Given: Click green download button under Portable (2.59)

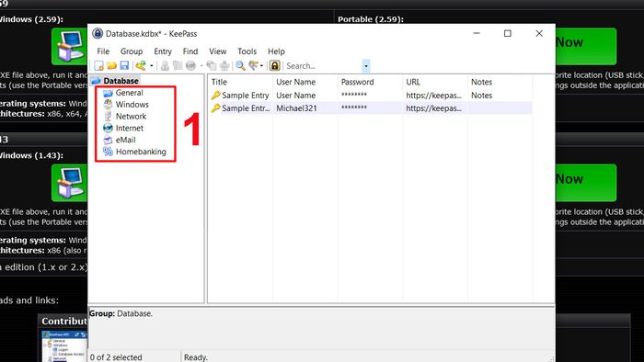Looking at the screenshot, I should click(x=586, y=46).
